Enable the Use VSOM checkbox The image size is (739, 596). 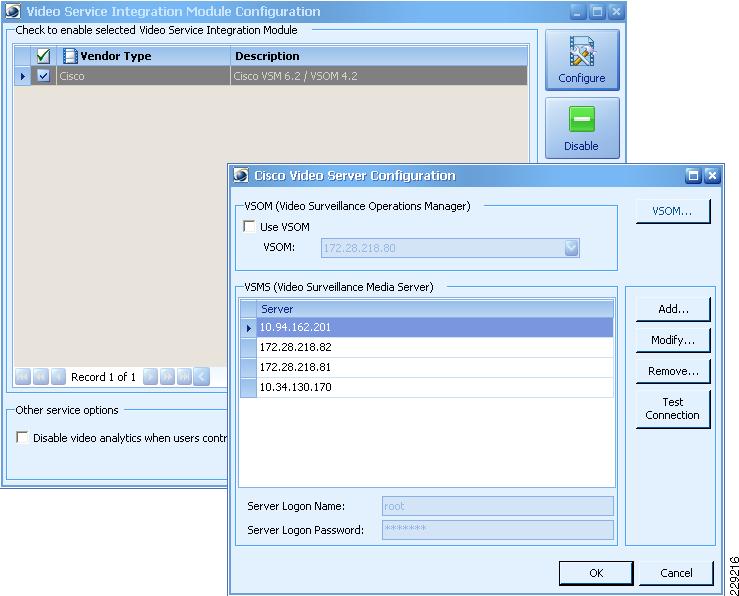[249, 227]
